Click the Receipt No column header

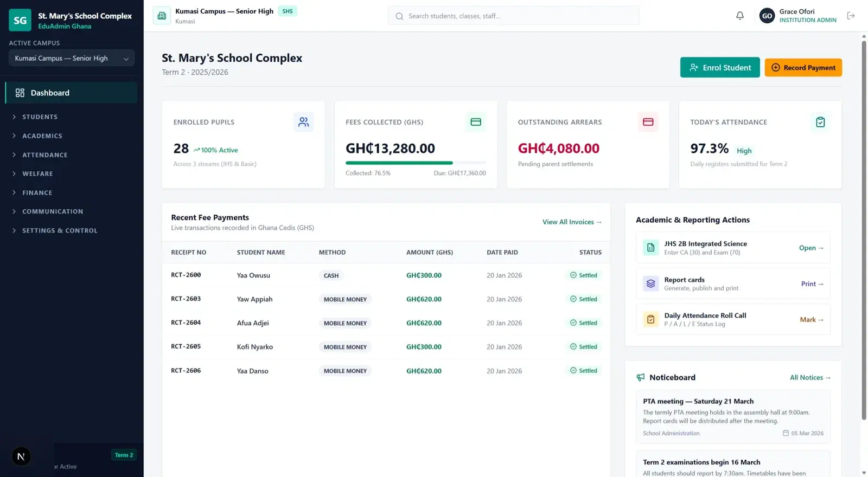[189, 253]
